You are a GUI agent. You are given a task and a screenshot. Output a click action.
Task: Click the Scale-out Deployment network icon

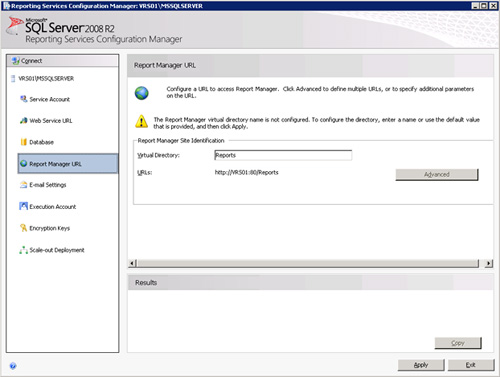23,250
